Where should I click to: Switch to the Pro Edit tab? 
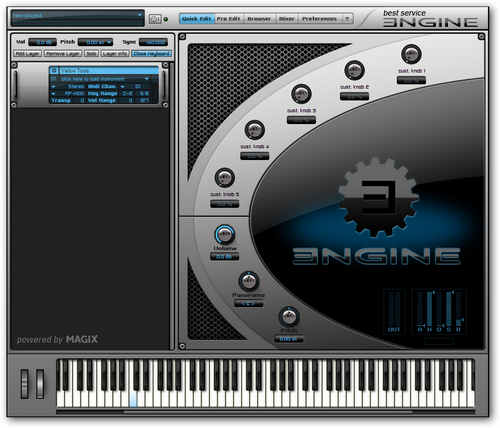(x=228, y=19)
